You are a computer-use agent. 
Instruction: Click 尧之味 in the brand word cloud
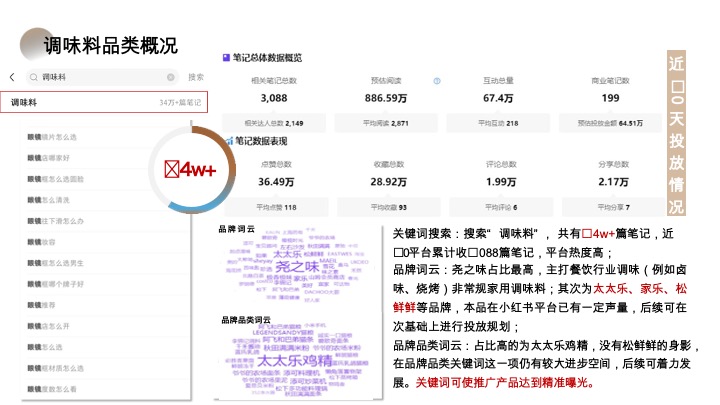pyautogui.click(x=297, y=266)
